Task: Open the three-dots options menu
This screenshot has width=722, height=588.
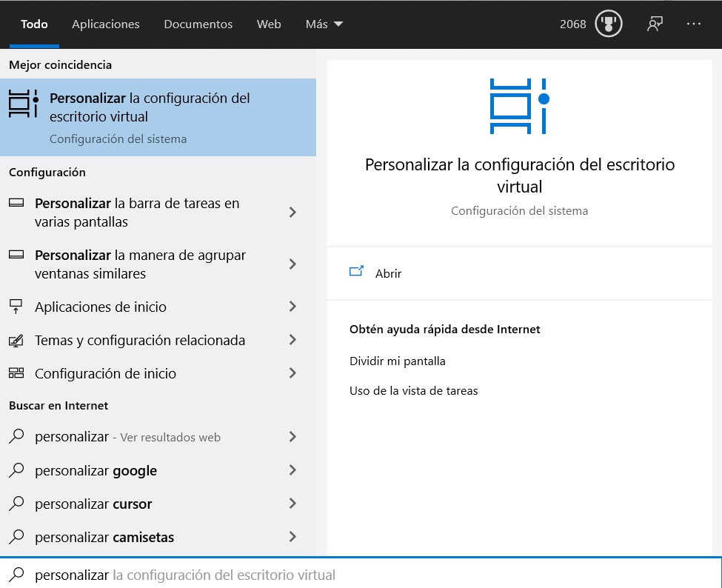Action: coord(693,24)
